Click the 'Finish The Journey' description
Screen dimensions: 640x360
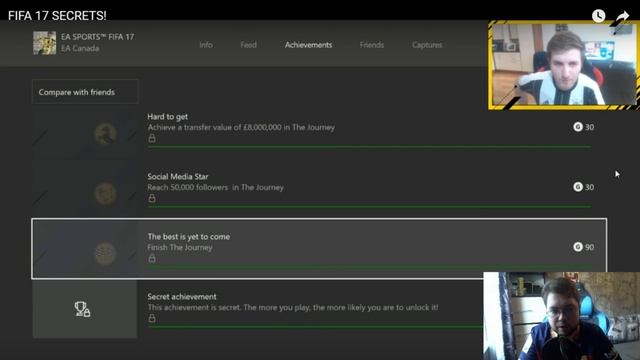pos(180,247)
